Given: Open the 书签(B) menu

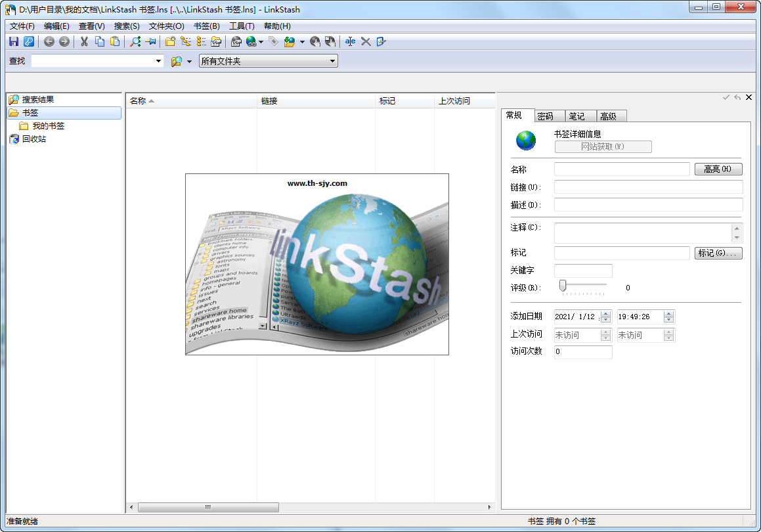Looking at the screenshot, I should 206,26.
